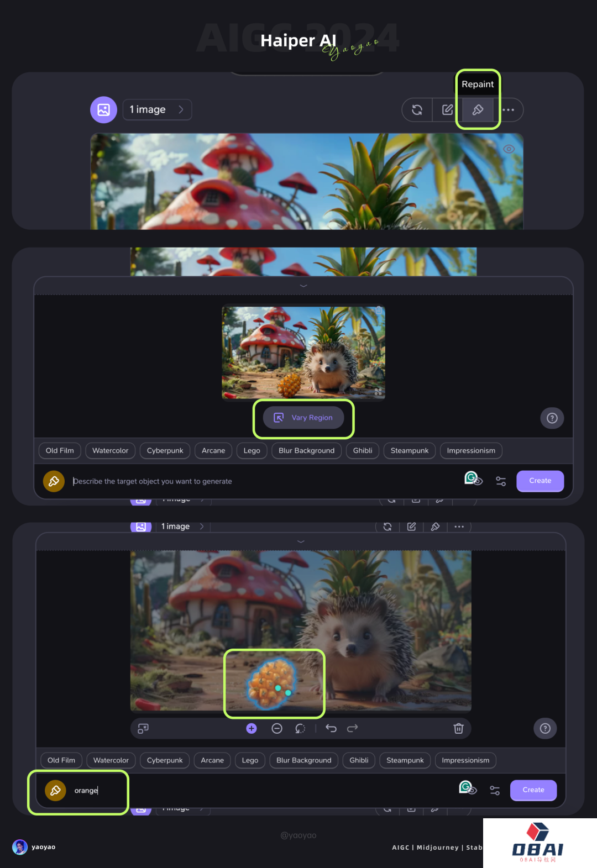Click the brush icon beside the 'orange' prompt

tap(55, 791)
